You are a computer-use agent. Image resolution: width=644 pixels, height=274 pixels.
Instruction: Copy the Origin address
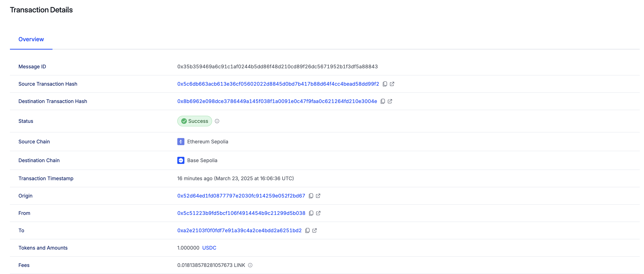tap(311, 196)
